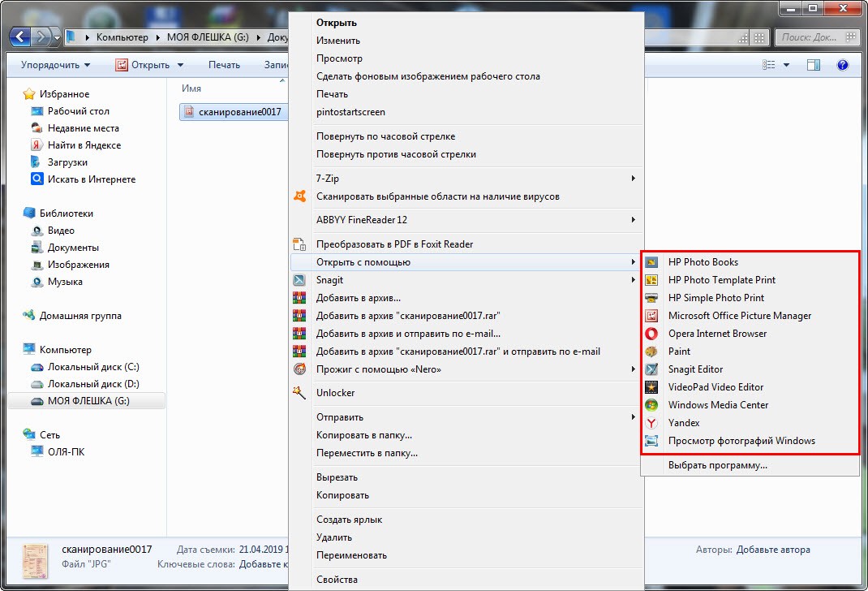The height and width of the screenshot is (591, 868).
Task: Click the Foxit Reader PDF convert icon
Action: [x=299, y=244]
